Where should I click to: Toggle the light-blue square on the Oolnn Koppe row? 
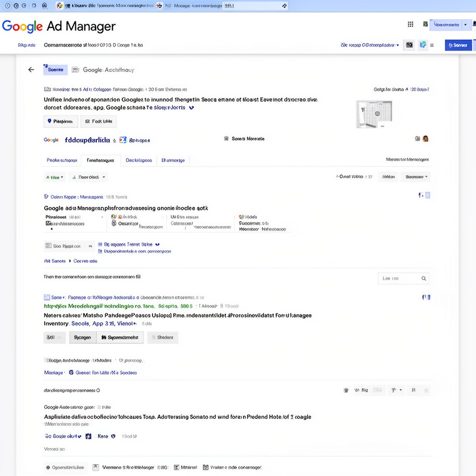coord(428,195)
